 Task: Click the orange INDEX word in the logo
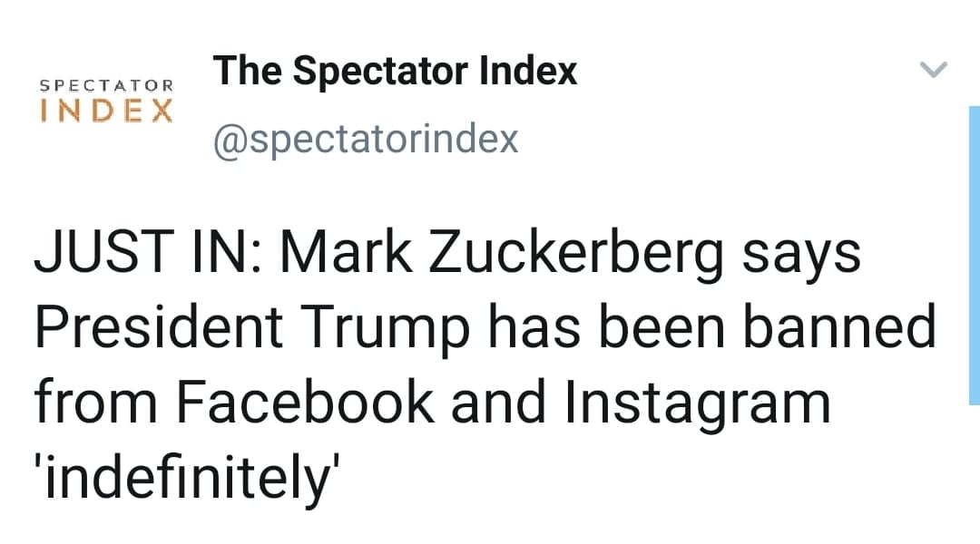click(106, 112)
